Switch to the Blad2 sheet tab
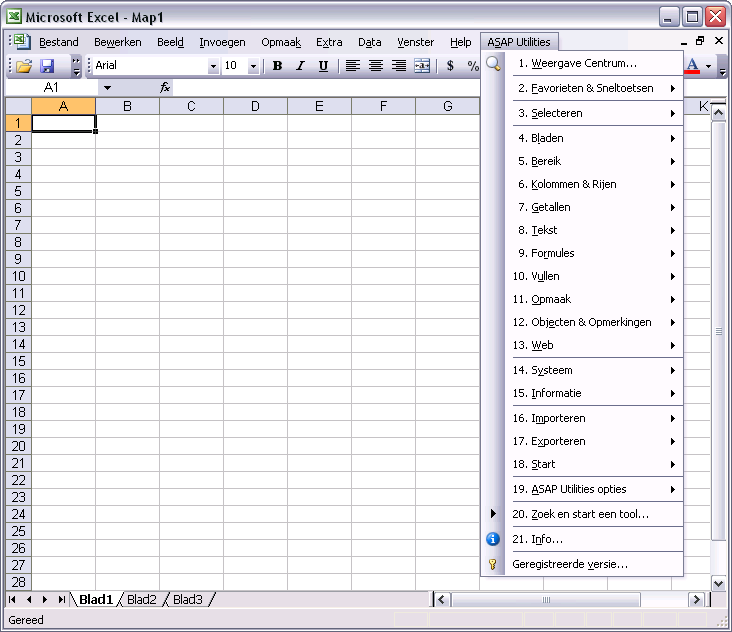 [x=142, y=599]
